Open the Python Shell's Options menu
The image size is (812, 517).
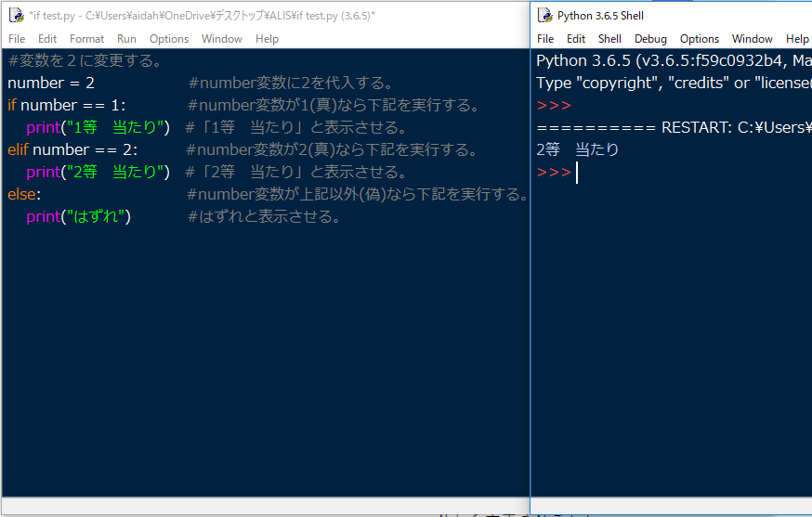(x=700, y=39)
